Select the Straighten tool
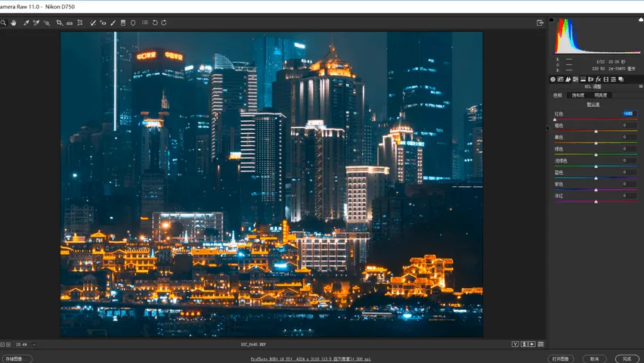 coord(70,23)
